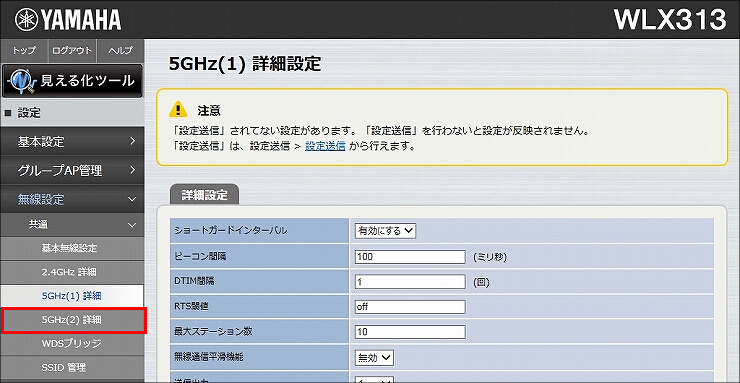Open 基本無線設定 page
The height and width of the screenshot is (383, 740).
point(72,248)
